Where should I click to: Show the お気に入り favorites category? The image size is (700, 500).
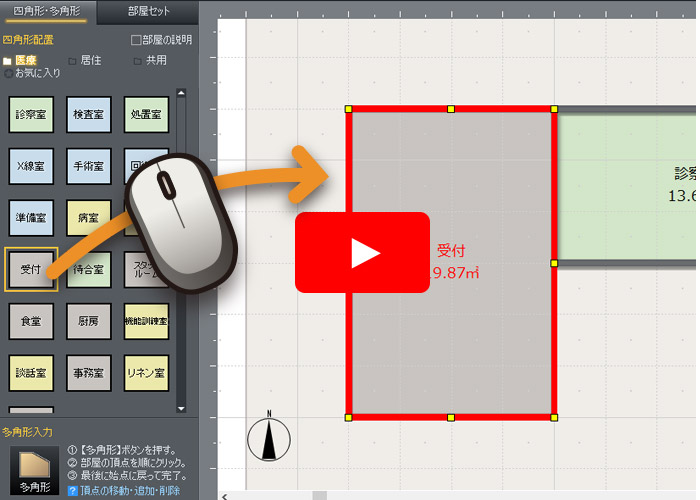(34, 73)
